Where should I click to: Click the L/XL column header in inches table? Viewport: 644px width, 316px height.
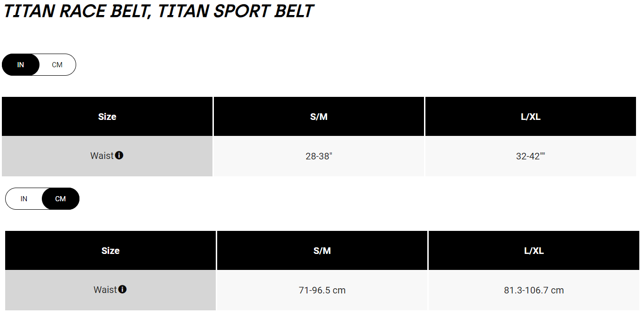[531, 117]
